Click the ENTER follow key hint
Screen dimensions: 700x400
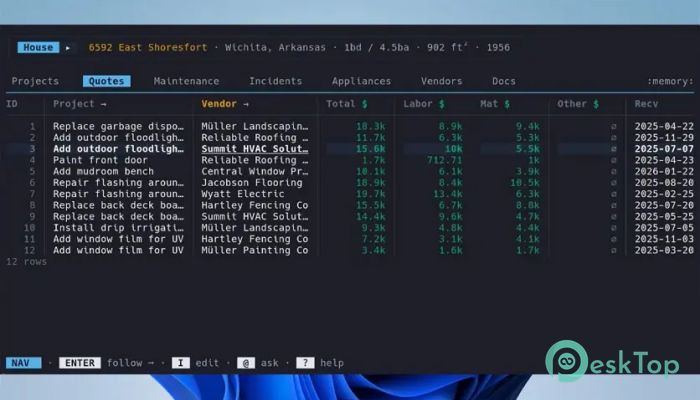point(107,363)
